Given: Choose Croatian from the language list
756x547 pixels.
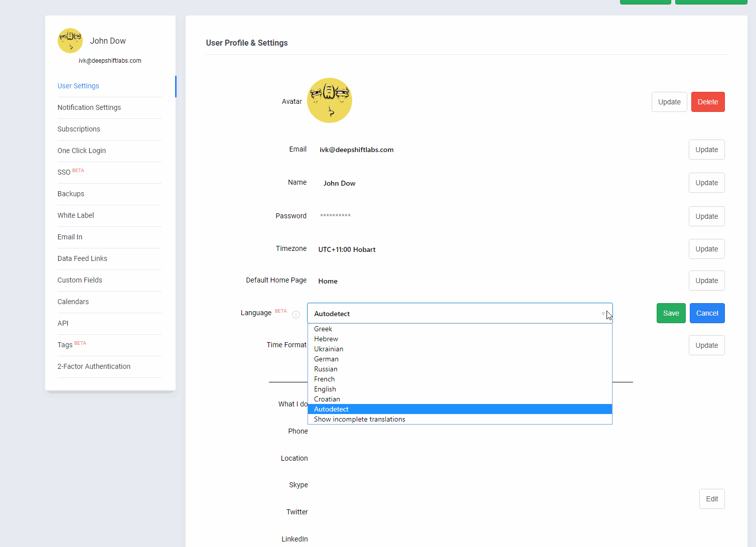Looking at the screenshot, I should pyautogui.click(x=327, y=399).
